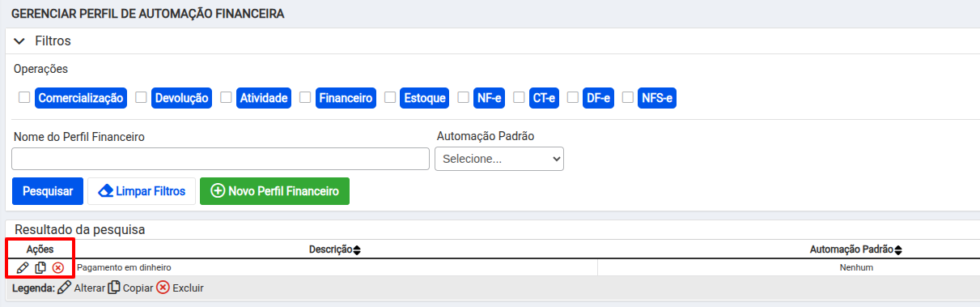Click the red delete icon in the Ações row

[x=58, y=267]
